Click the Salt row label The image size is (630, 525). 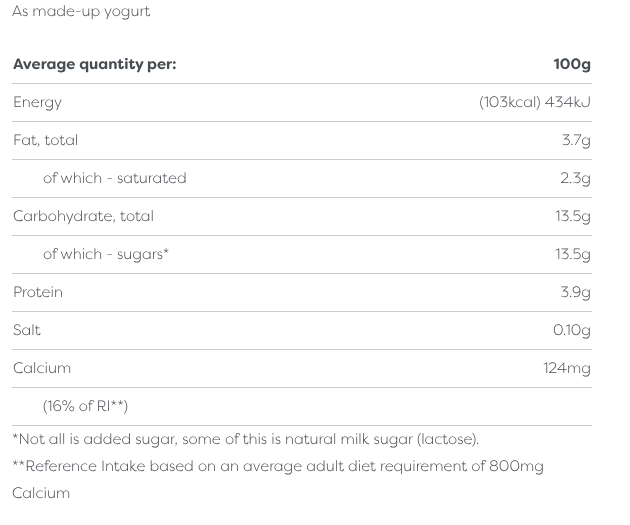click(27, 330)
